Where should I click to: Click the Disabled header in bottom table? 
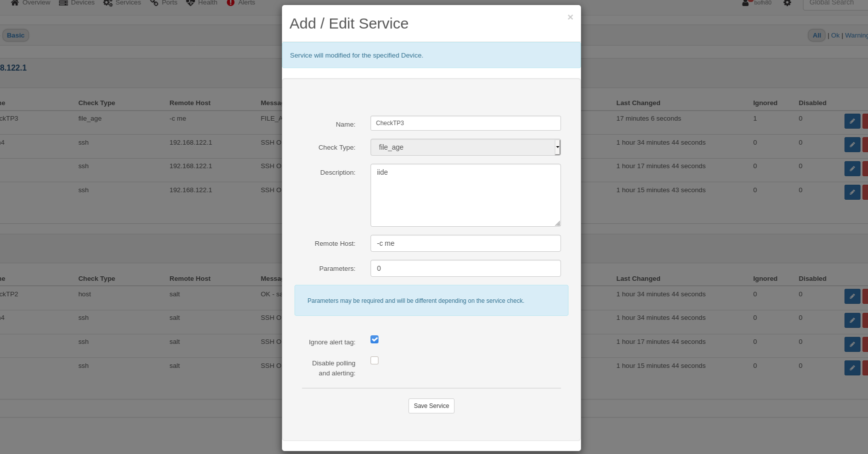[812, 279]
